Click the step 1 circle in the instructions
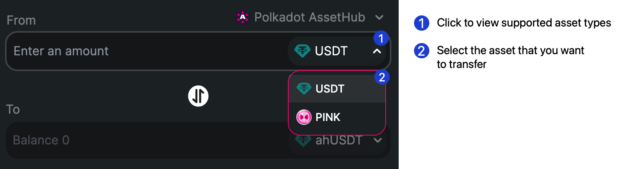644x169 pixels. [x=421, y=23]
